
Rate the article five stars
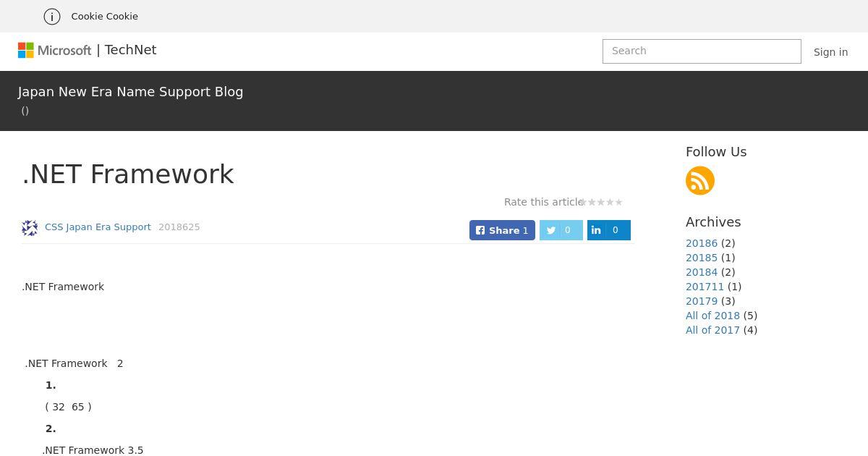pos(618,202)
